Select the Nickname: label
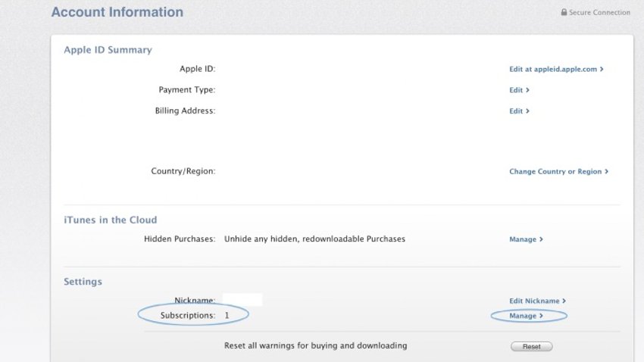The image size is (644, 362). point(195,301)
